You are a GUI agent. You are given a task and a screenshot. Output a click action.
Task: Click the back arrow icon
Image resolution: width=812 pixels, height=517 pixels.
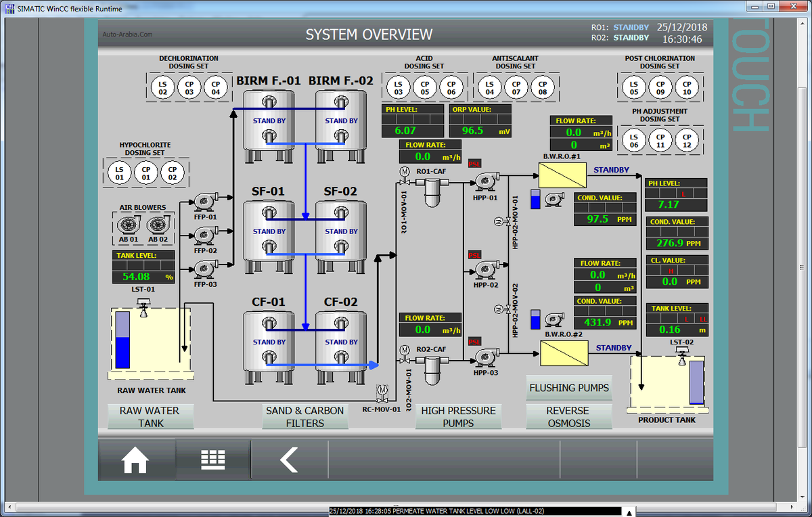(289, 460)
